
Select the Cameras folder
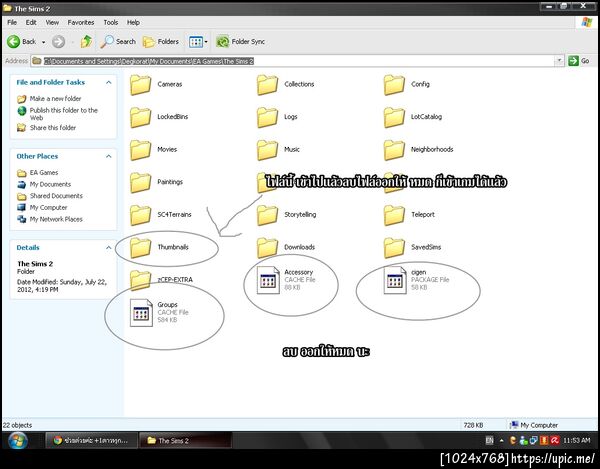click(156, 85)
